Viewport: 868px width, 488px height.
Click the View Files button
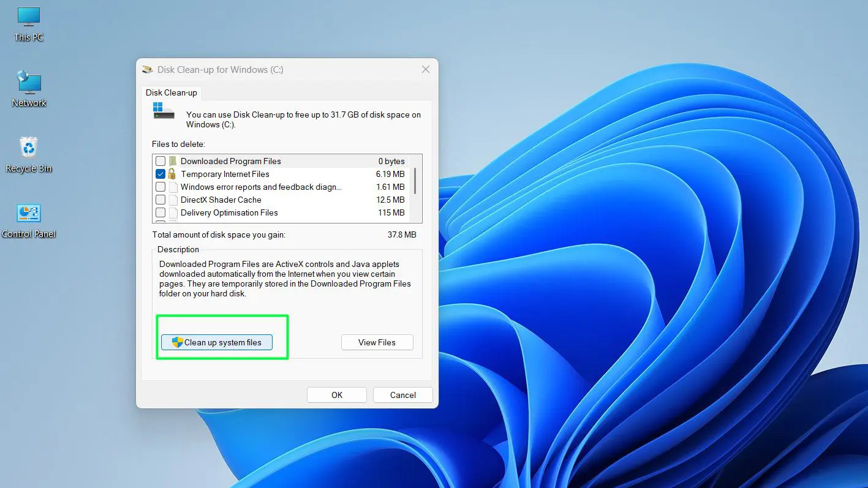click(x=377, y=342)
